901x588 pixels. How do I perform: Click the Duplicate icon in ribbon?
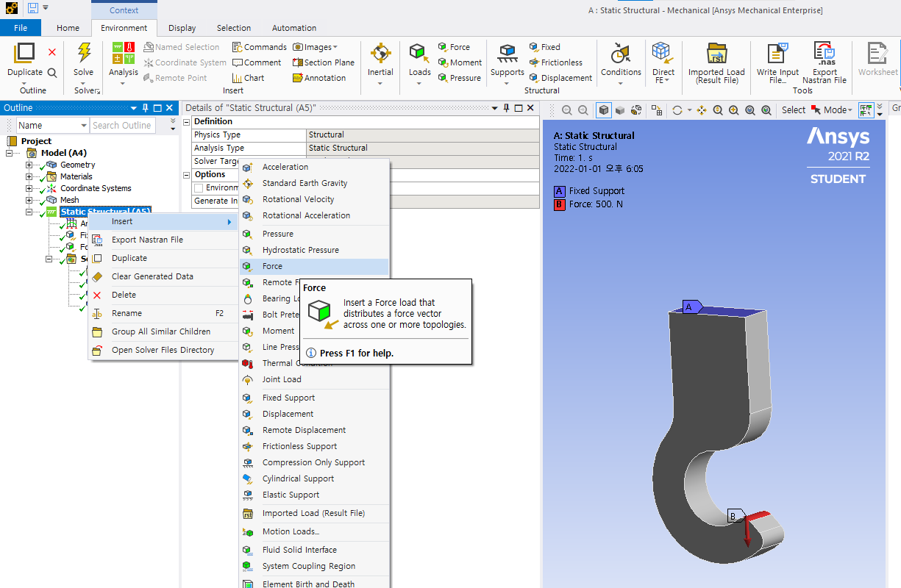point(25,54)
